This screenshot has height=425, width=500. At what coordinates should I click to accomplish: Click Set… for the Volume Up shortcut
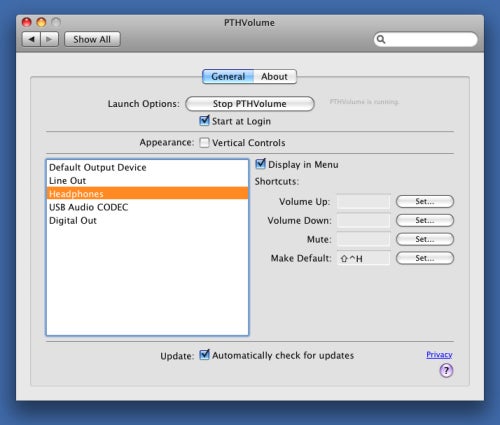[425, 201]
